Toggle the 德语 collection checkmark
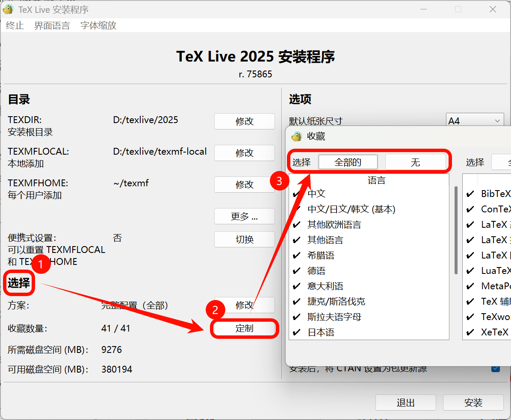511x420 pixels. pos(296,271)
